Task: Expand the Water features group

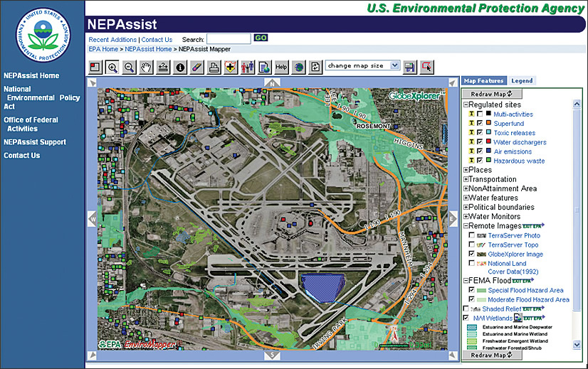Action: tap(466, 198)
